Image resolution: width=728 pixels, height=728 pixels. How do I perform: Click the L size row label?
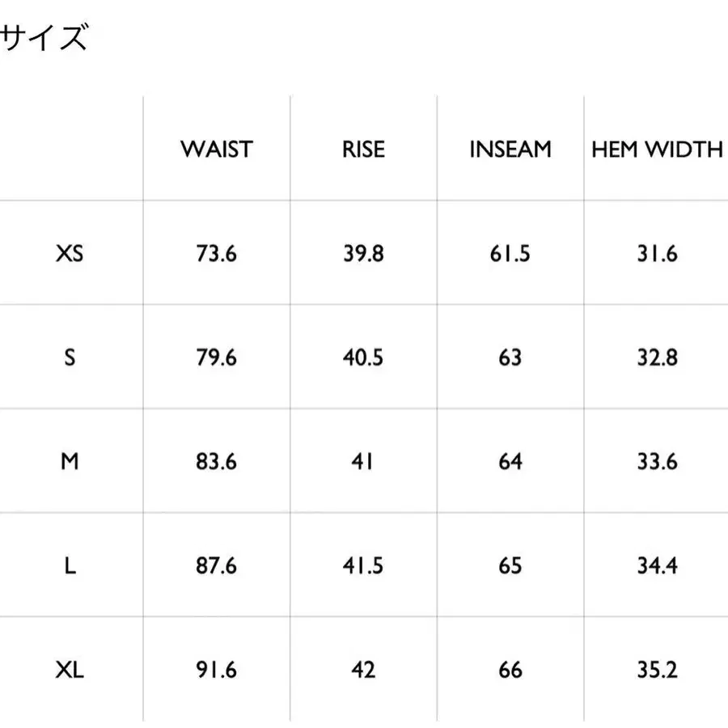pyautogui.click(x=70, y=565)
